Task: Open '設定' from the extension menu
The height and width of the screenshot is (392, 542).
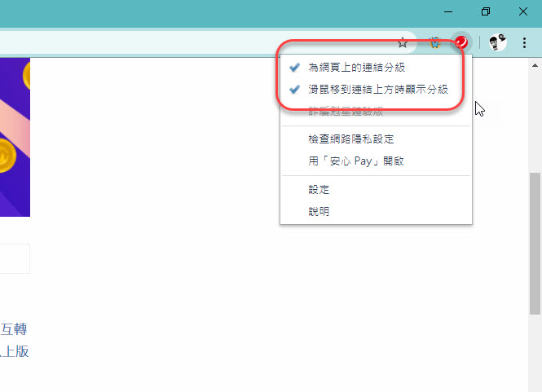Action: point(376,189)
